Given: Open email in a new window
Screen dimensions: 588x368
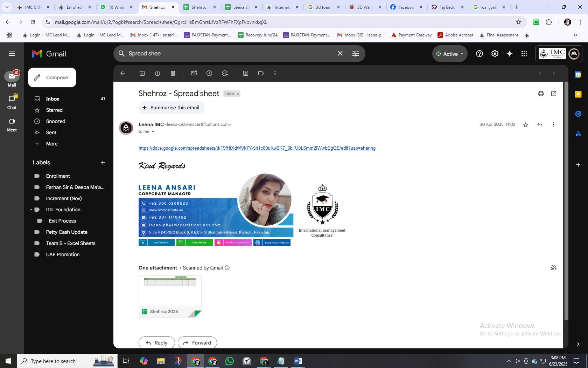Looking at the screenshot, I should 554,94.
